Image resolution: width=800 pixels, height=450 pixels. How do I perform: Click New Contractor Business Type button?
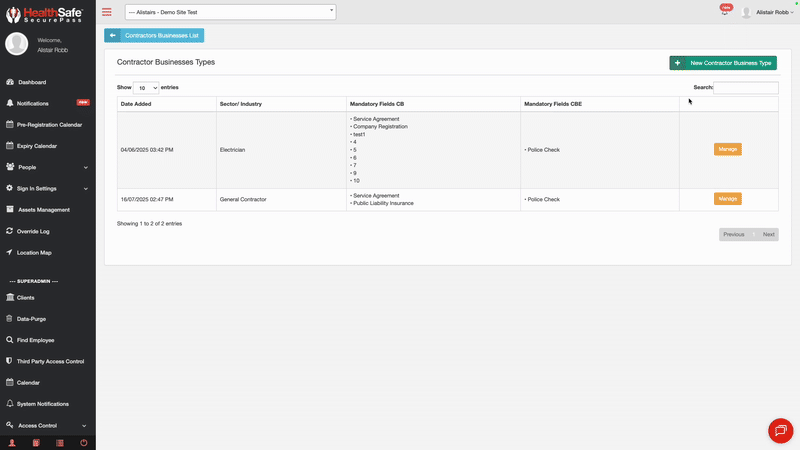pos(722,63)
